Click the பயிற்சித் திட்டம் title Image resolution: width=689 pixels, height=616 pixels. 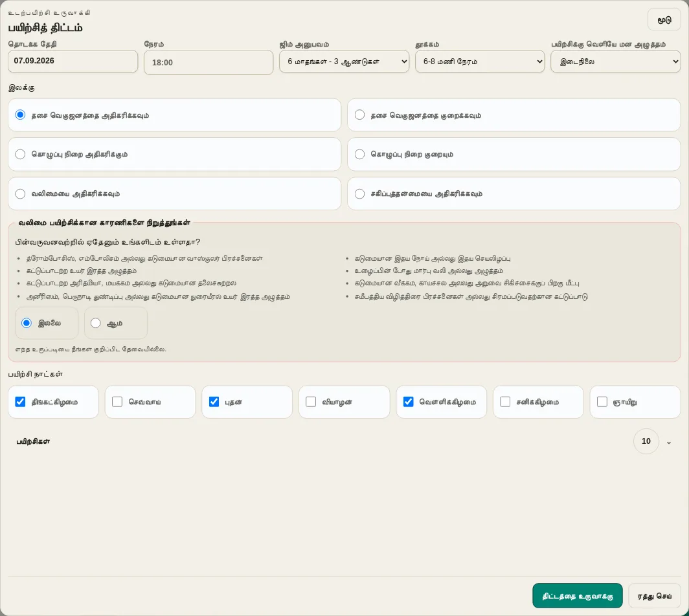tap(45, 28)
